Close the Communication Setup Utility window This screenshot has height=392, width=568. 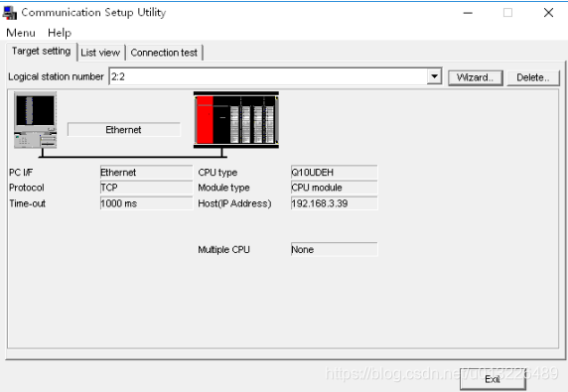click(x=548, y=13)
